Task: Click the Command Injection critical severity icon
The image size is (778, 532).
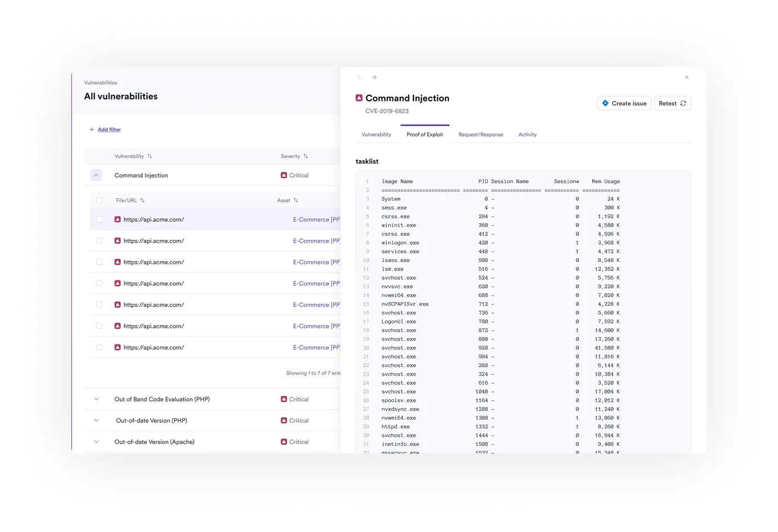Action: [284, 175]
